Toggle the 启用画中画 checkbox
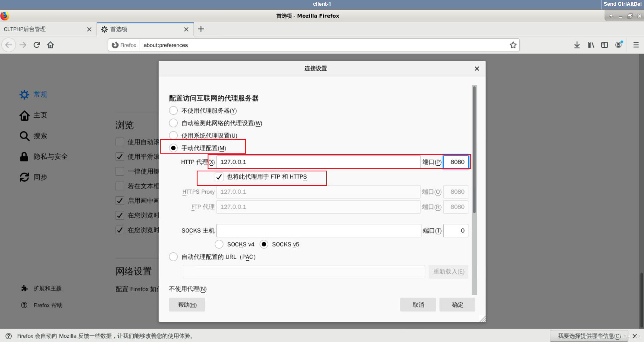 pyautogui.click(x=120, y=200)
